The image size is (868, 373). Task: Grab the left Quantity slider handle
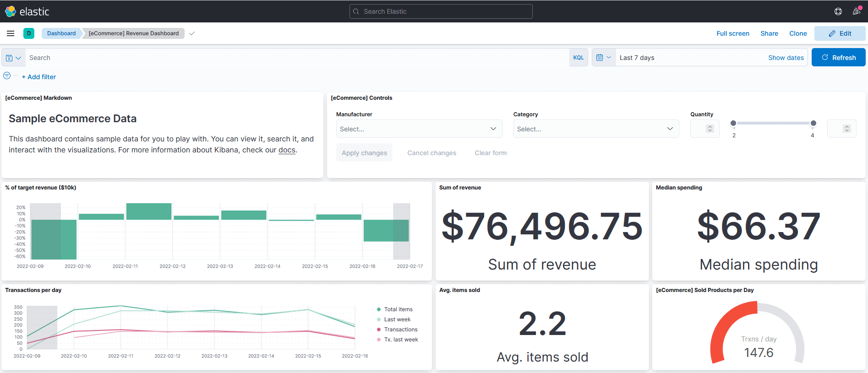(733, 123)
